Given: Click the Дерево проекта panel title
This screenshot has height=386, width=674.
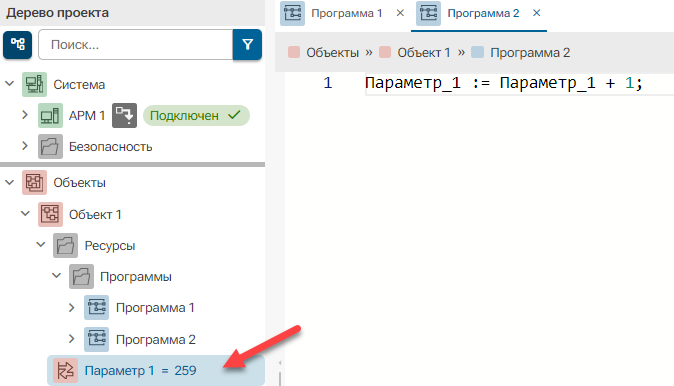Looking at the screenshot, I should [58, 13].
